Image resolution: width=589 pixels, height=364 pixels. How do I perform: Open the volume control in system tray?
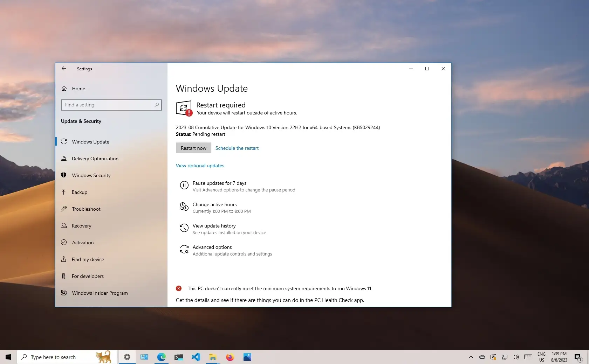pyautogui.click(x=515, y=357)
